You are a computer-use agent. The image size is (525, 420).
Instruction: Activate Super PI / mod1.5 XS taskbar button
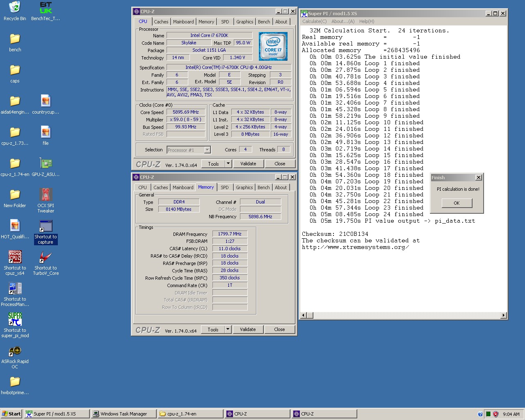pyautogui.click(x=57, y=414)
